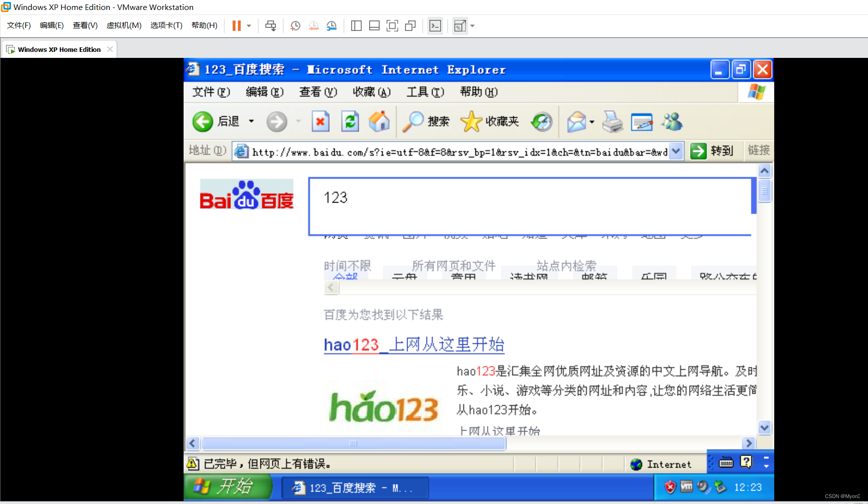The height and width of the screenshot is (504, 868).
Task: Open IE Tools menu 工具(T)
Action: (x=425, y=92)
